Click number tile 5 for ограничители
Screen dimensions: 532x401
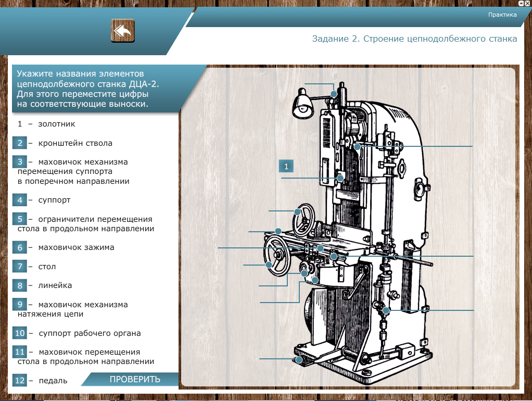point(20,219)
